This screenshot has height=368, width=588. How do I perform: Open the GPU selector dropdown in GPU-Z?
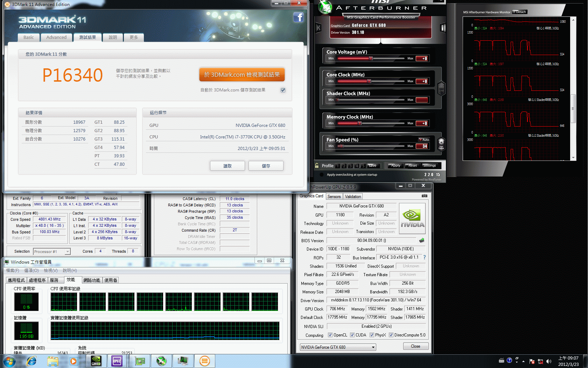tap(338, 347)
